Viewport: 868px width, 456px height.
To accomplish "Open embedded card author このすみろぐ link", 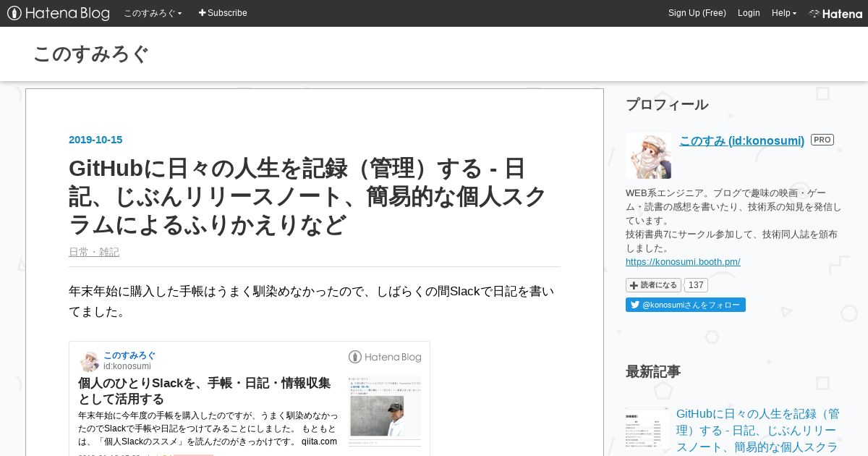I will pyautogui.click(x=129, y=355).
